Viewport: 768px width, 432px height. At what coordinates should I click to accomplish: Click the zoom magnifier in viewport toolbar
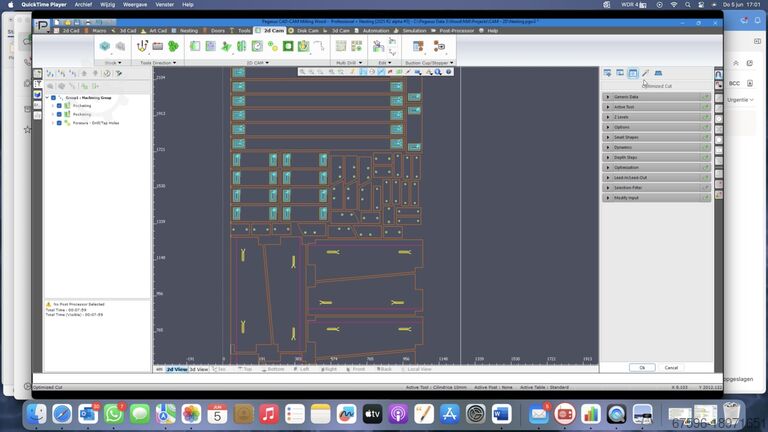click(x=302, y=72)
